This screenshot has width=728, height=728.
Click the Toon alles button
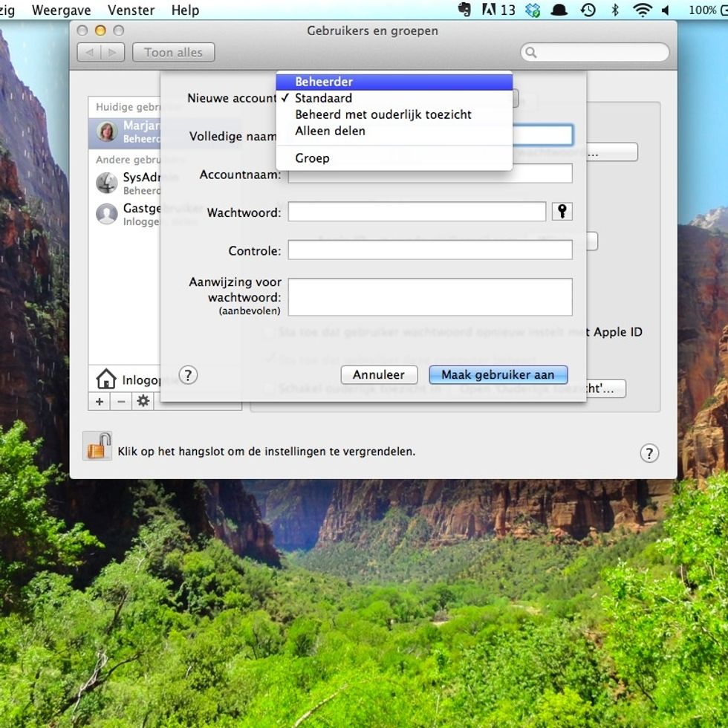pos(173,53)
